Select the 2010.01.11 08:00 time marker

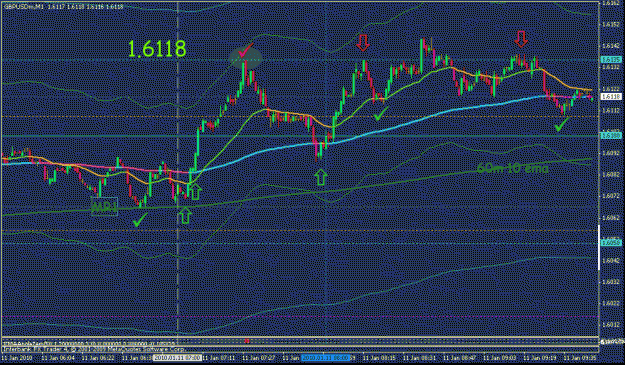[326, 358]
